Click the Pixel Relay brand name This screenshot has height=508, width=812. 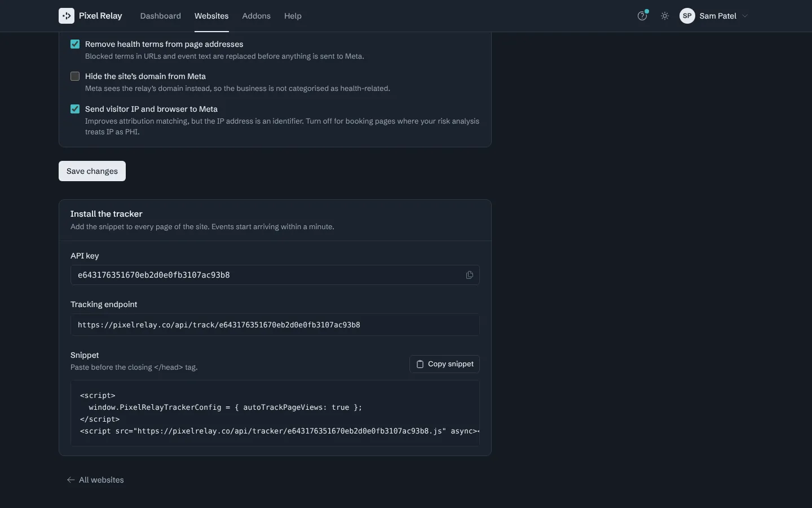click(x=100, y=16)
